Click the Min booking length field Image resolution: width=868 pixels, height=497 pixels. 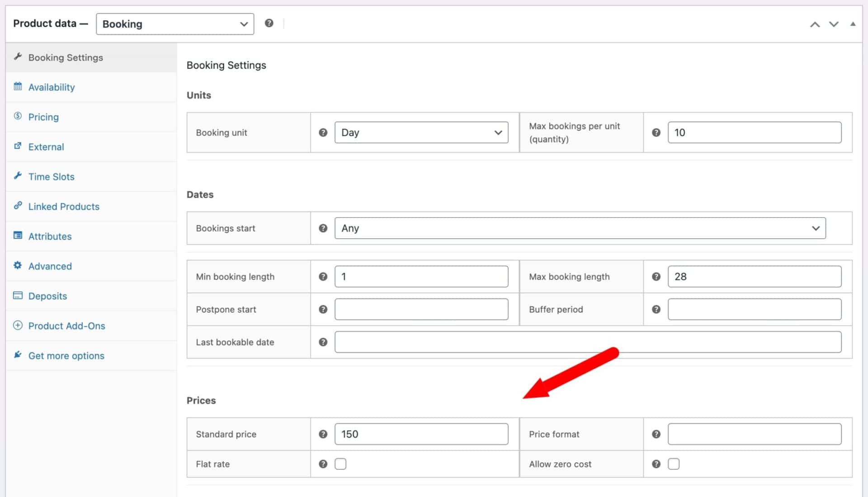pos(421,276)
